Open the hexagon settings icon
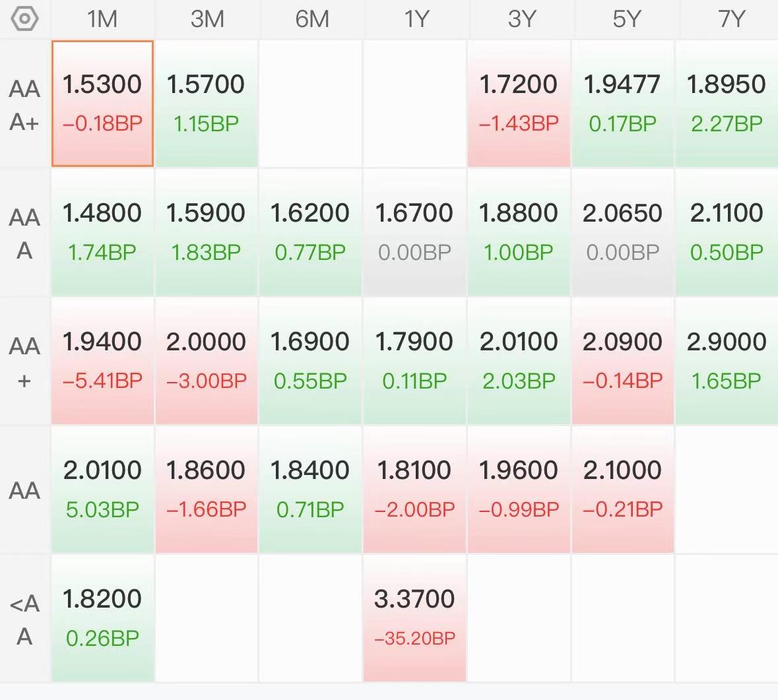Screen dimensions: 778x700 click(x=24, y=19)
